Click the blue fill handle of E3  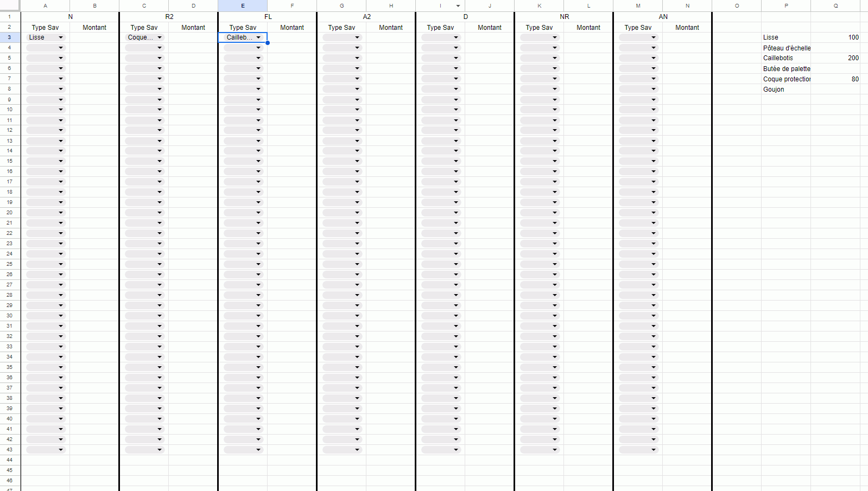coord(268,43)
